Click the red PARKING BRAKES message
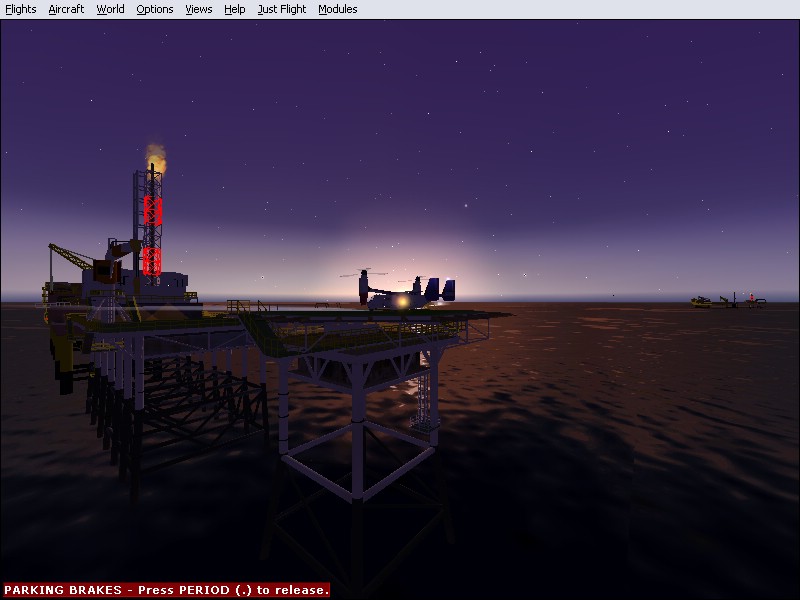The width and height of the screenshot is (800, 600). click(166, 590)
